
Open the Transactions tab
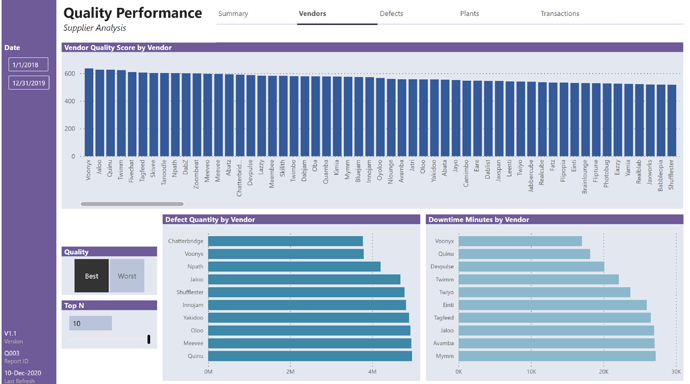coord(560,14)
